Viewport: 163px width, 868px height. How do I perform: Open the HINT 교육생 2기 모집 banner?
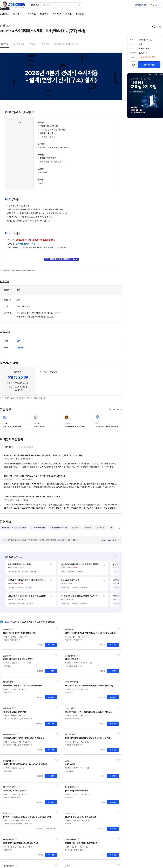[x=145, y=96]
